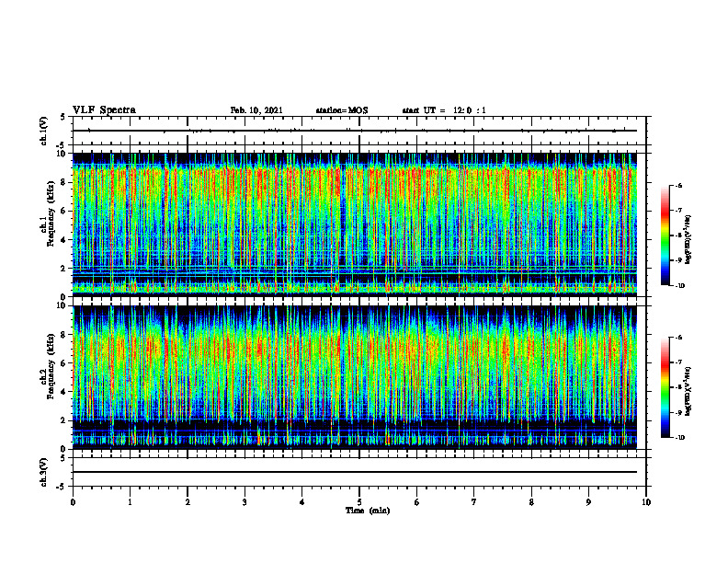The image size is (728, 563).
Task: Select the ch.1 color bar "log(PSD)" label
Action: coord(688,240)
